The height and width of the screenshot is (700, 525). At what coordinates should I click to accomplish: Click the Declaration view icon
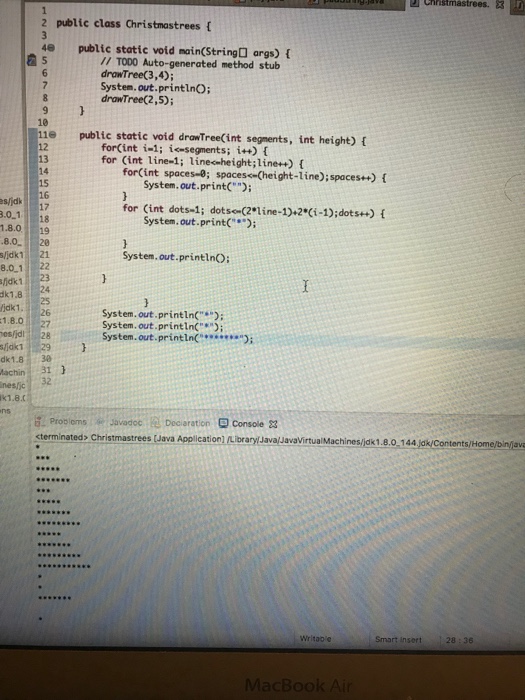[155, 422]
